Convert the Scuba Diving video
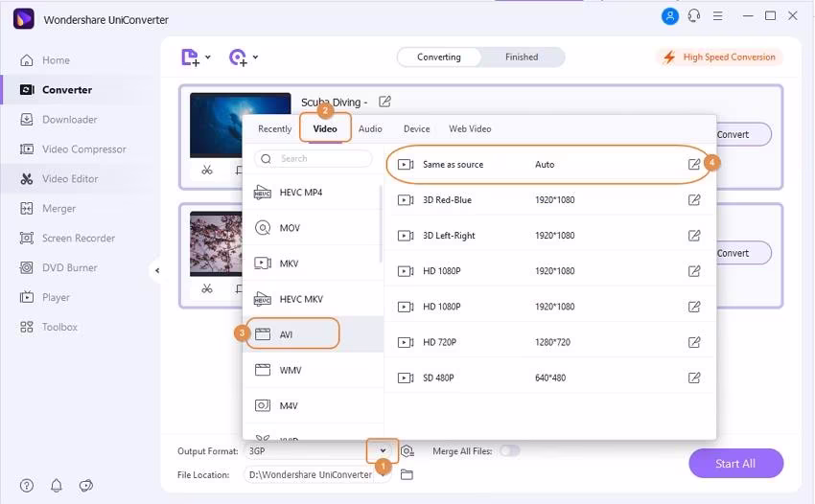The width and height of the screenshot is (815, 504). pyautogui.click(x=743, y=134)
